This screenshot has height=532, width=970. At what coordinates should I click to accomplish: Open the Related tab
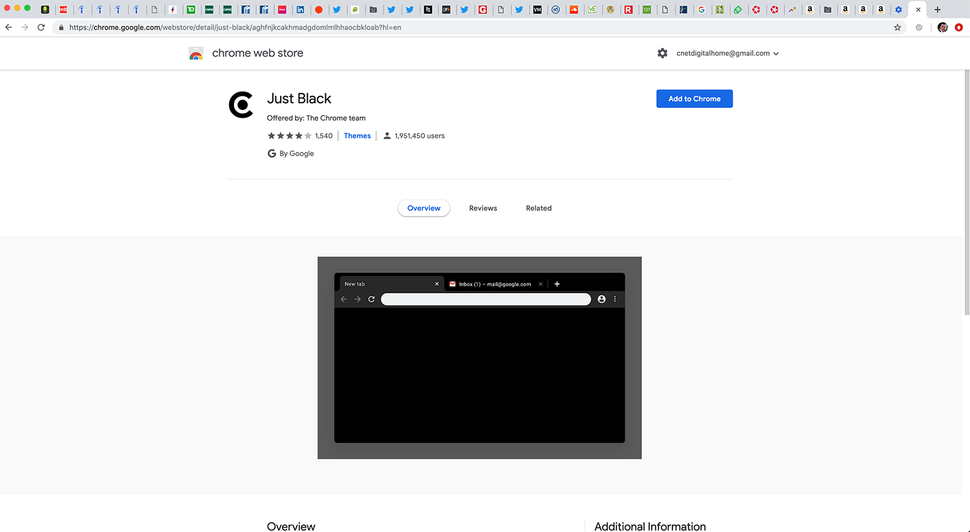coord(538,208)
